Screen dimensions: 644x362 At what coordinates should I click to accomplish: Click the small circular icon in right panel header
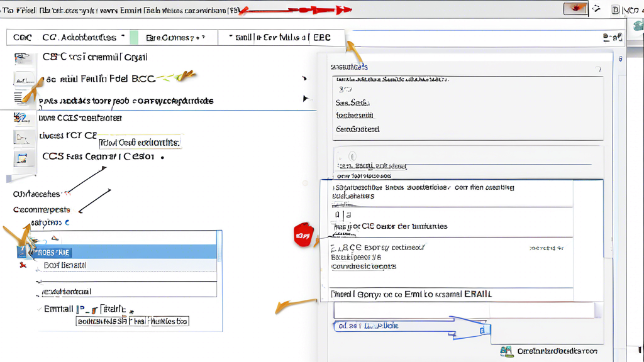click(598, 69)
